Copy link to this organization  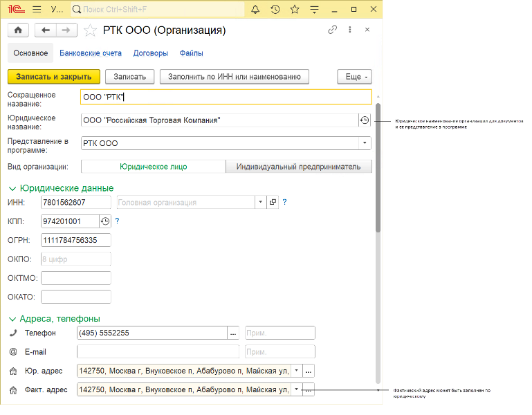click(x=333, y=30)
